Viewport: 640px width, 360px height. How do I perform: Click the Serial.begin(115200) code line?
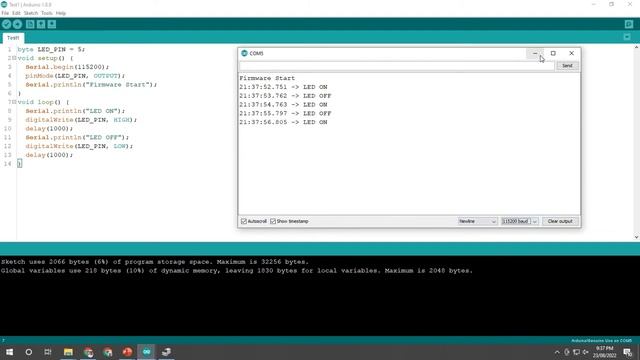67,67
